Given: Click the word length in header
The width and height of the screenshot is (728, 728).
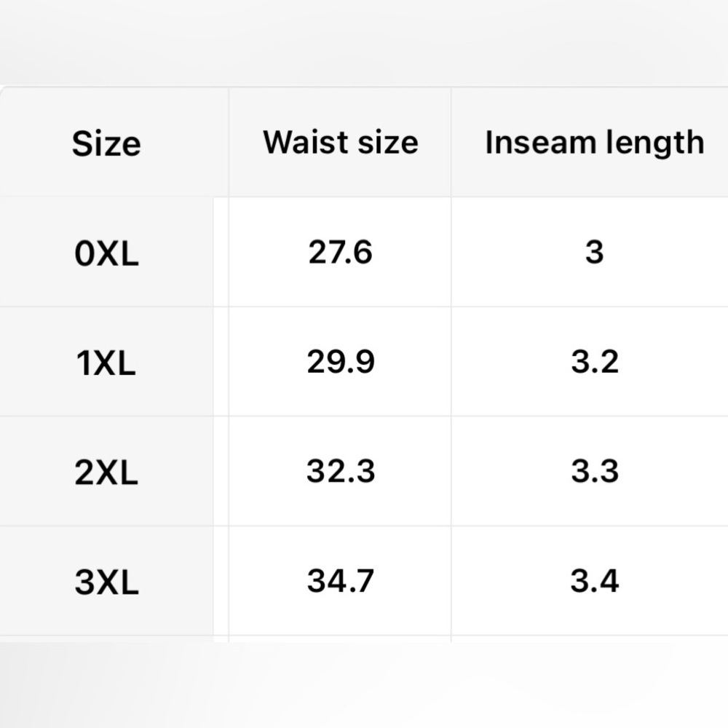Looking at the screenshot, I should [x=655, y=143].
